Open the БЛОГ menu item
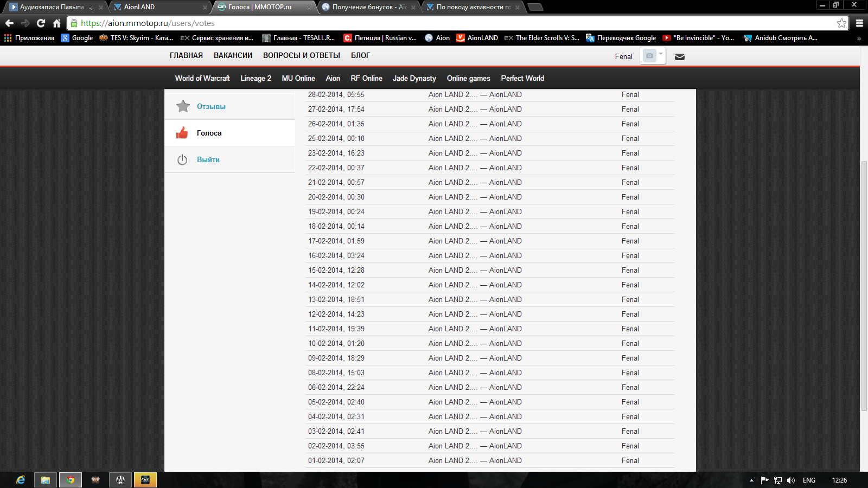This screenshot has width=868, height=488. pyautogui.click(x=360, y=55)
